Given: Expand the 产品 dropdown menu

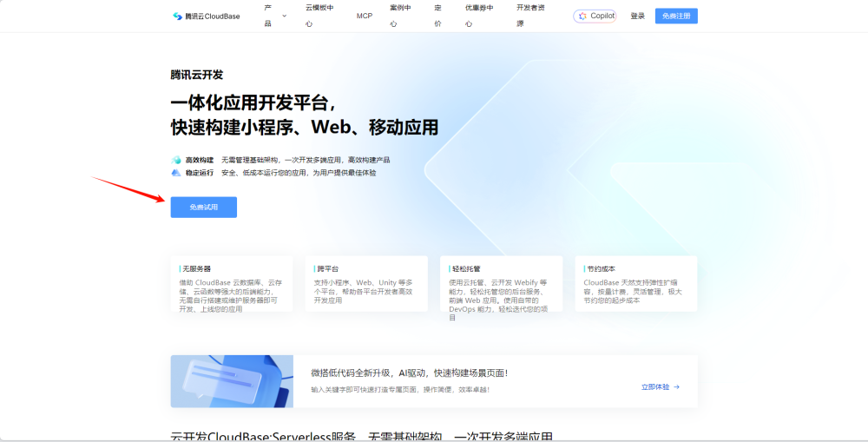Looking at the screenshot, I should pos(275,16).
